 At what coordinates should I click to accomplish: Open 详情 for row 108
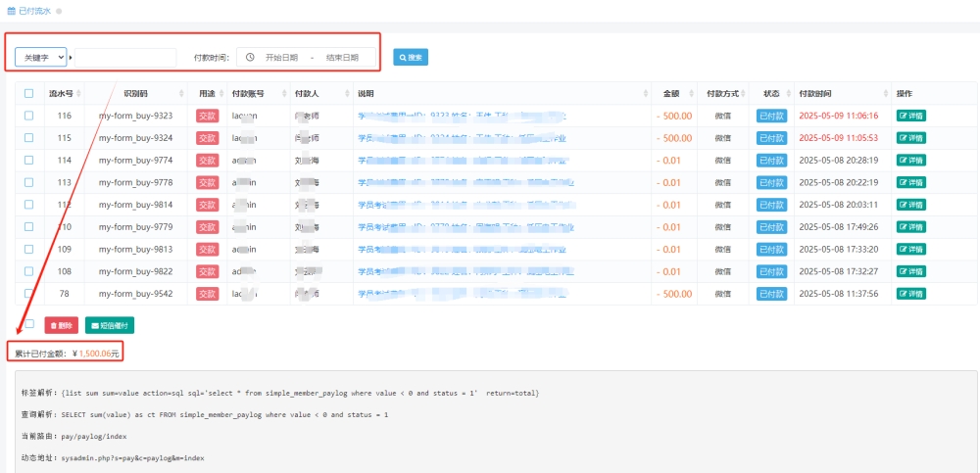910,271
